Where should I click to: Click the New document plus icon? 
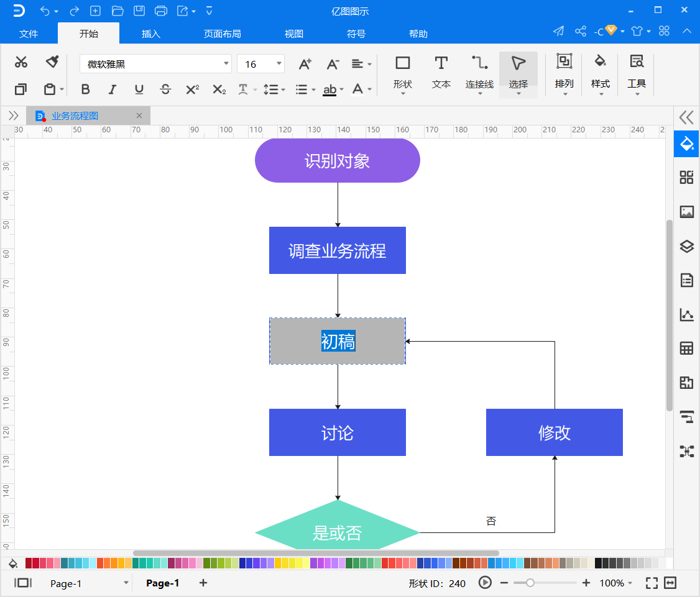tap(95, 11)
